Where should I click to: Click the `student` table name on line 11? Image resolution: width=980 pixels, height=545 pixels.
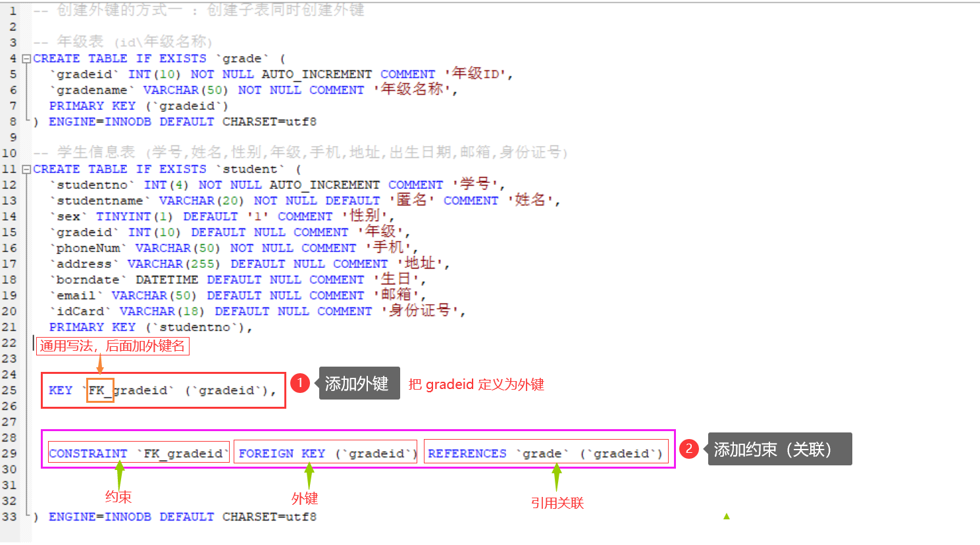pyautogui.click(x=250, y=169)
